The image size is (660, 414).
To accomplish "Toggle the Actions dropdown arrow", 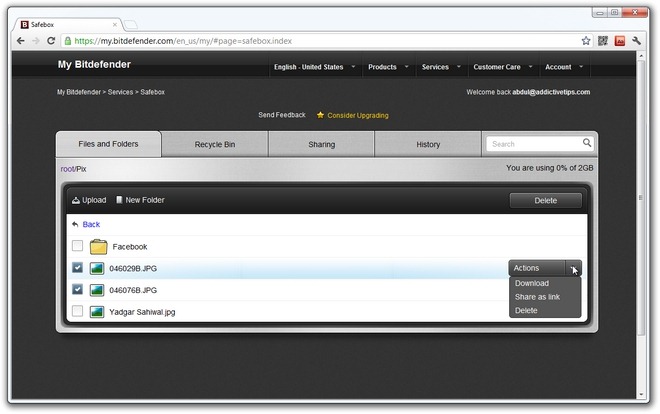I will [573, 268].
